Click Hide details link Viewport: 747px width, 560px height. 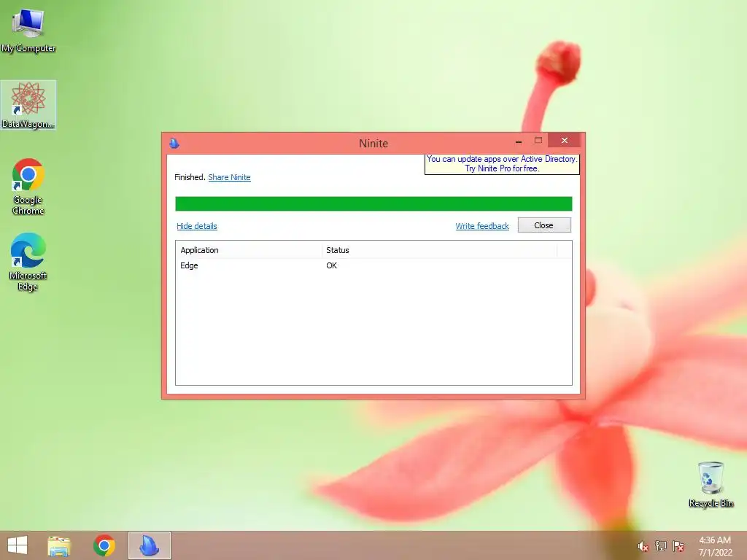click(x=197, y=226)
